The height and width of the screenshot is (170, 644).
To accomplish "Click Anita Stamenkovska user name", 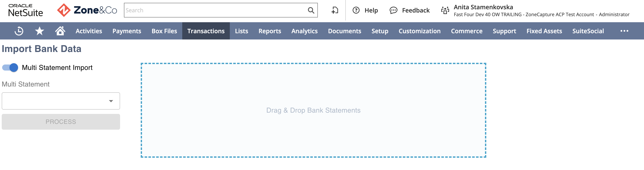I will point(483,7).
